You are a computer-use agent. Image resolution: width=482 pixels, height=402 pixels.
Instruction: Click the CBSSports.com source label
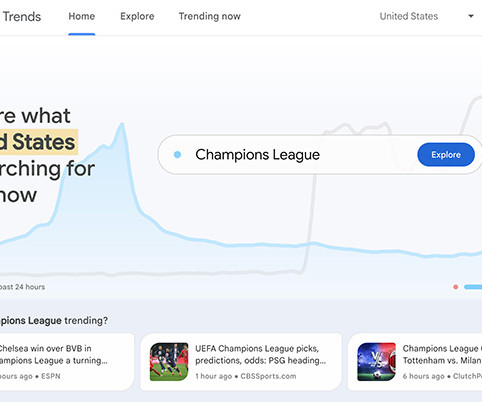tap(268, 376)
